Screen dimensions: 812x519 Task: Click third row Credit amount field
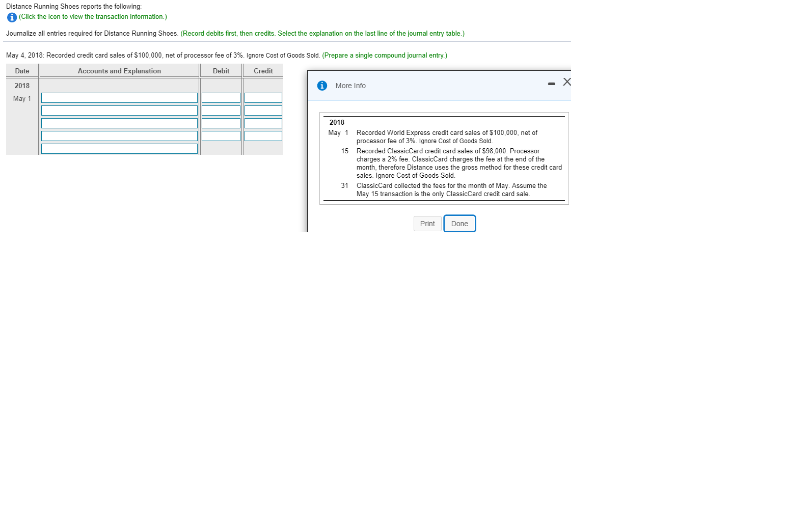coord(263,123)
